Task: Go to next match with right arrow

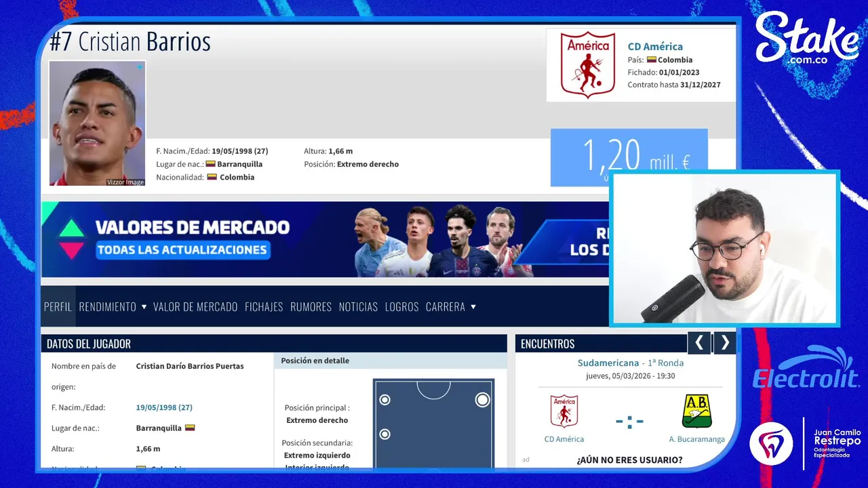Action: pos(725,343)
